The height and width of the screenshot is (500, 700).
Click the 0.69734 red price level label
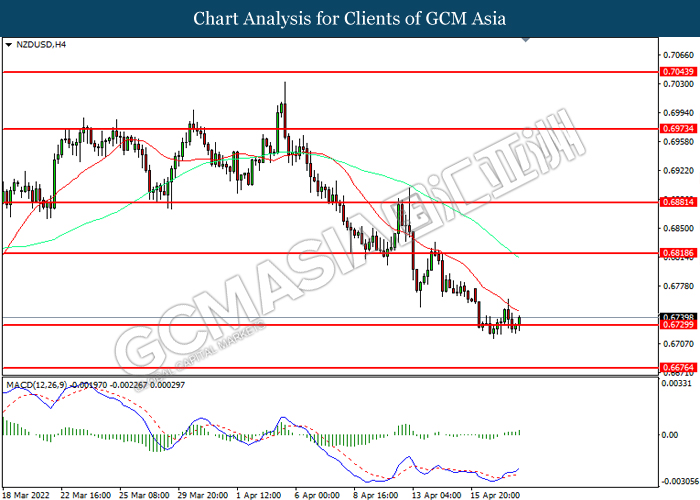click(x=678, y=129)
